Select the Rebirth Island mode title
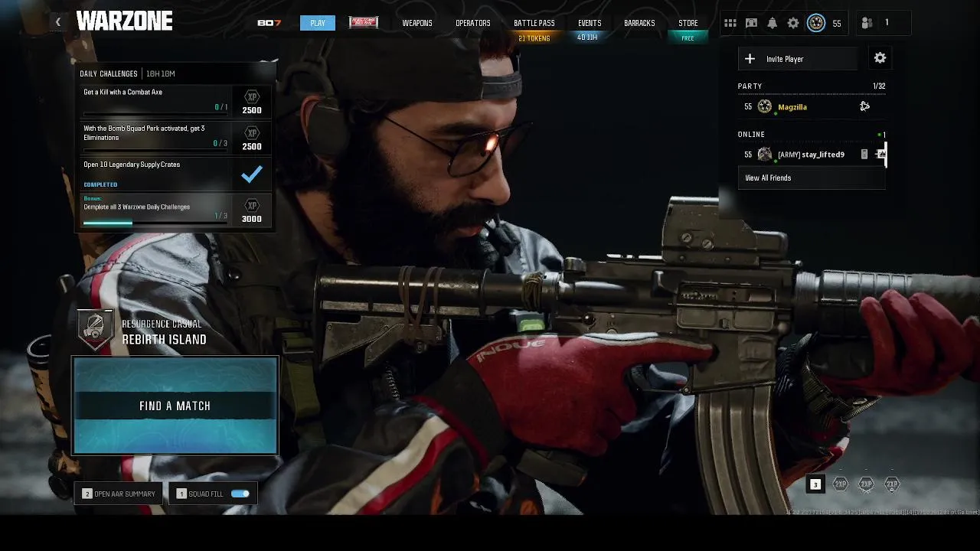This screenshot has width=980, height=551. click(x=164, y=340)
